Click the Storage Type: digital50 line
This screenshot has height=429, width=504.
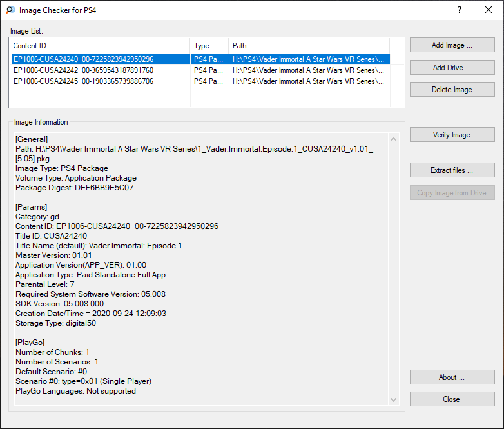pyautogui.click(x=55, y=323)
